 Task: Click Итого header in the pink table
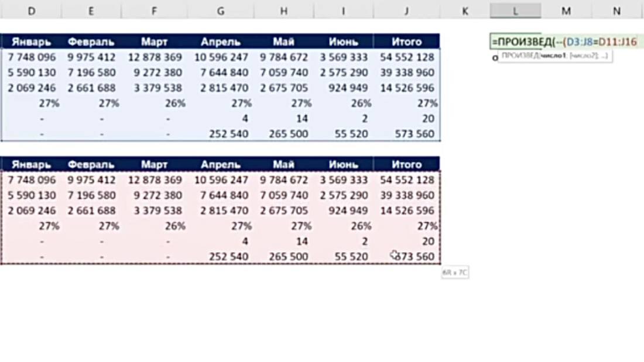pyautogui.click(x=406, y=164)
